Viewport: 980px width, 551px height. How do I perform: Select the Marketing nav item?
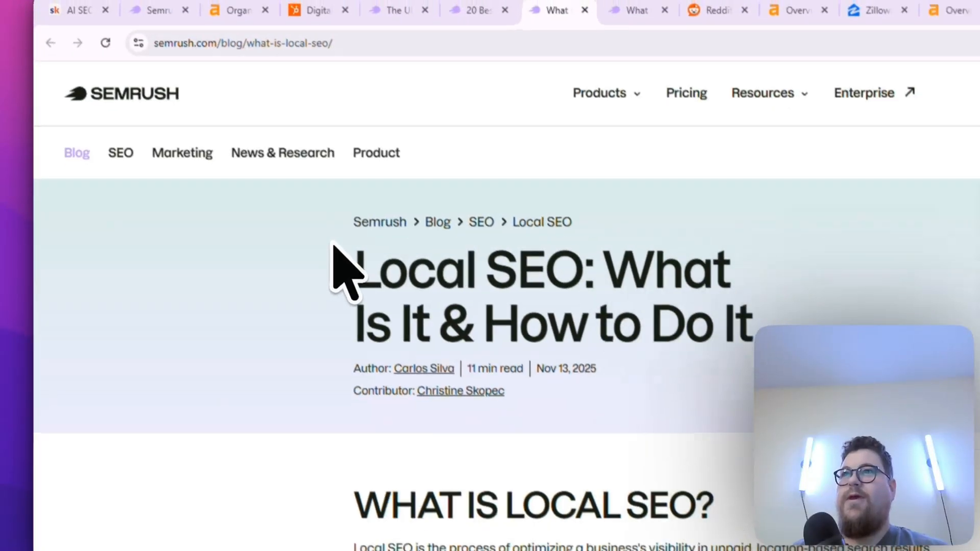point(182,152)
